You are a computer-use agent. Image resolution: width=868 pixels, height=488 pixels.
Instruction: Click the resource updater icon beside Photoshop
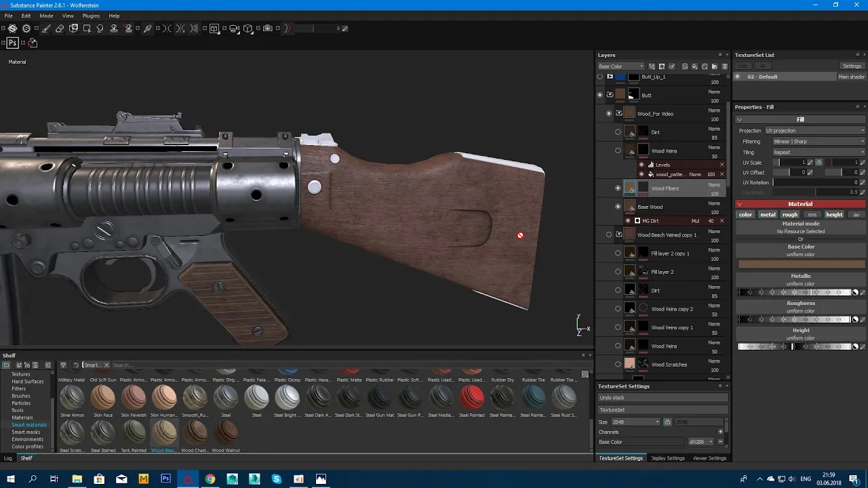click(32, 43)
